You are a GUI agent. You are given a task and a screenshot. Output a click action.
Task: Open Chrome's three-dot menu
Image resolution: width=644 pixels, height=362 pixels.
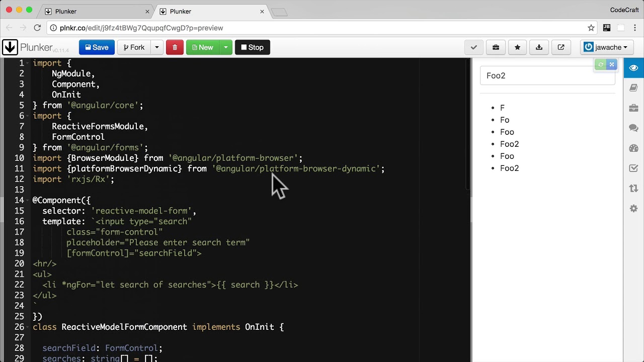[635, 28]
